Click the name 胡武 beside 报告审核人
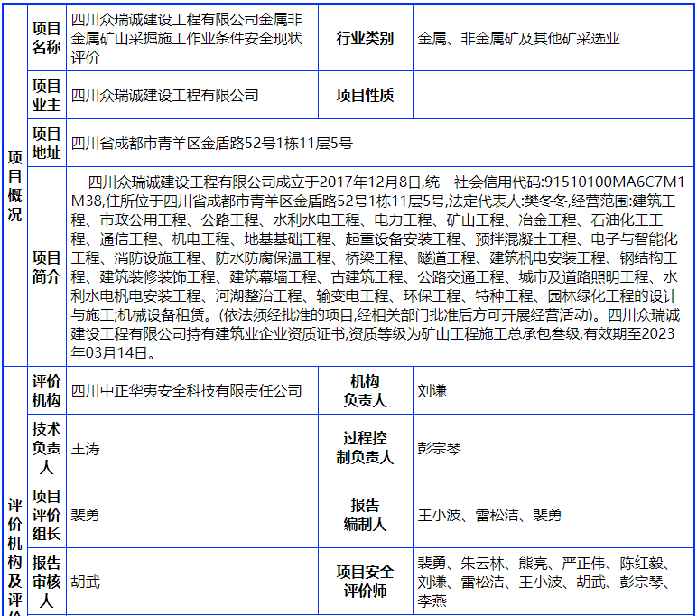Image resolution: width=697 pixels, height=616 pixels. pyautogui.click(x=86, y=582)
